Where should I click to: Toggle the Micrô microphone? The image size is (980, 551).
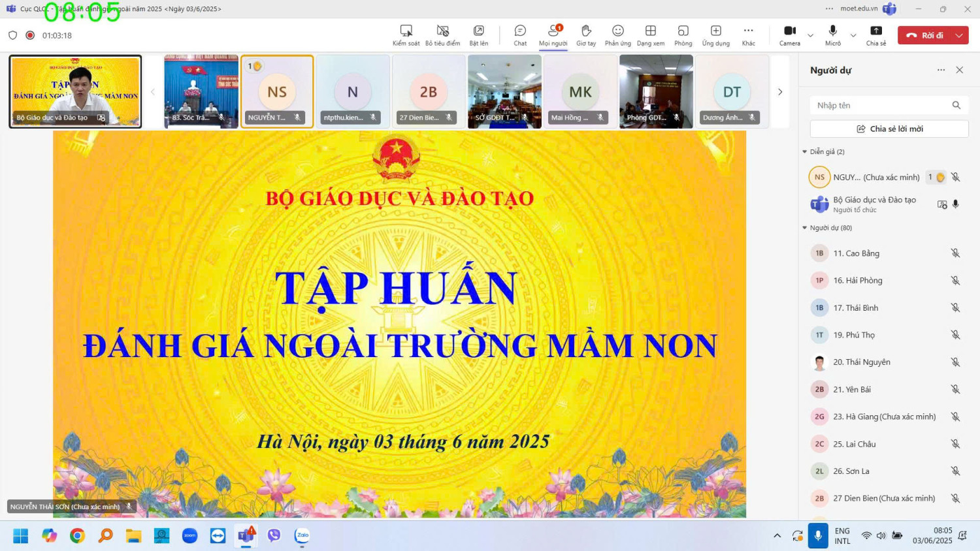click(832, 35)
